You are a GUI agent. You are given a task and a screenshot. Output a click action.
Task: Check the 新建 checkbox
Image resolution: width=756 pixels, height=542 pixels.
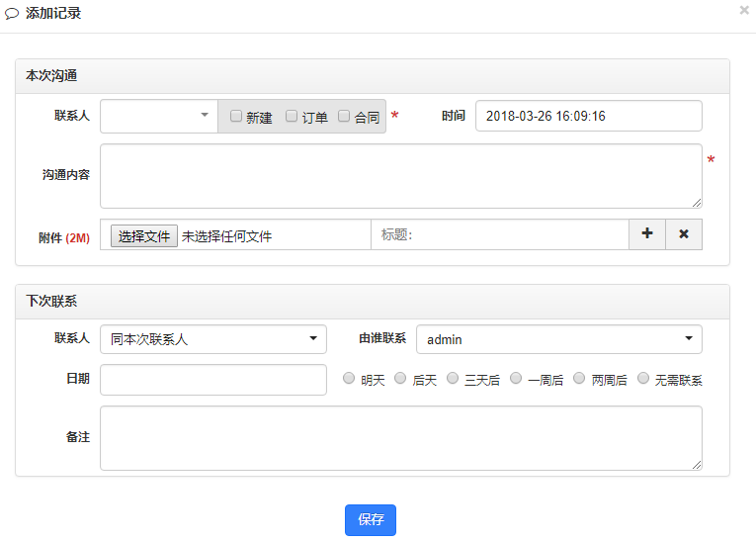236,116
